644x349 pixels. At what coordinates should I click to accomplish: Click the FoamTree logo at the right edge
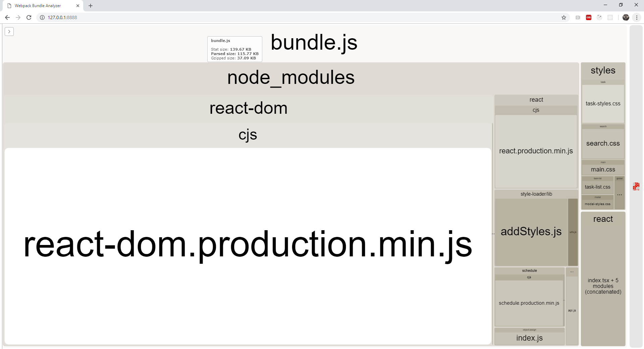636,187
